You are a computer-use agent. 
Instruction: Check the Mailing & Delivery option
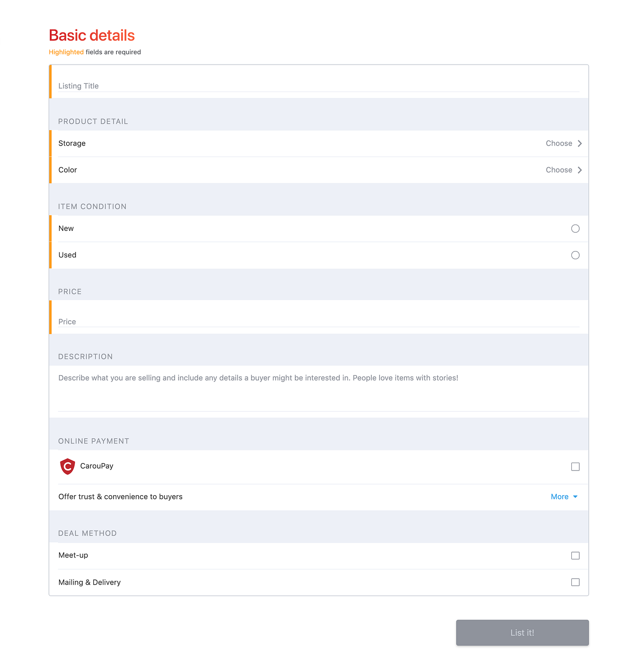575,582
